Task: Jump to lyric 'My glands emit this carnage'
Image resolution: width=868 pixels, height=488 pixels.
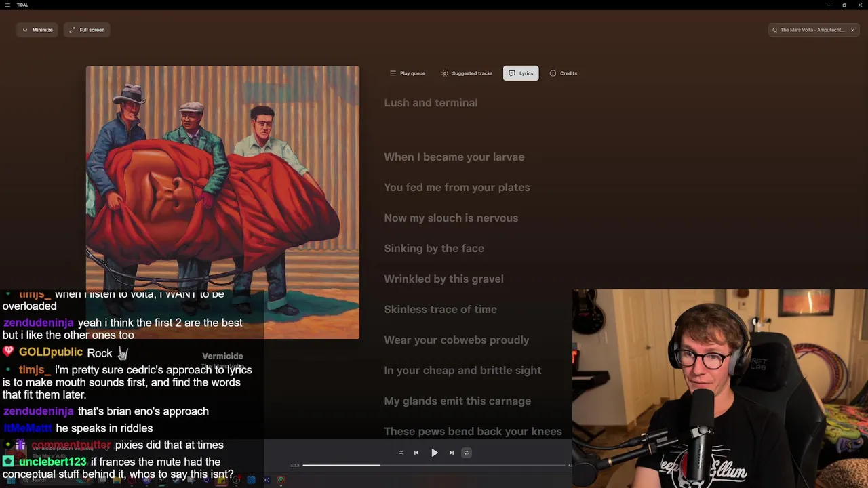Action: coord(458,401)
